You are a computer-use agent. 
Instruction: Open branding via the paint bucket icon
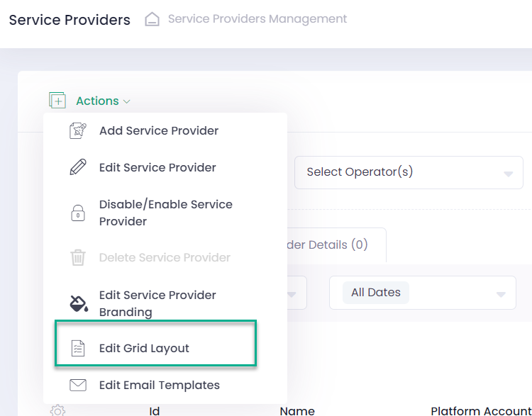coord(77,303)
